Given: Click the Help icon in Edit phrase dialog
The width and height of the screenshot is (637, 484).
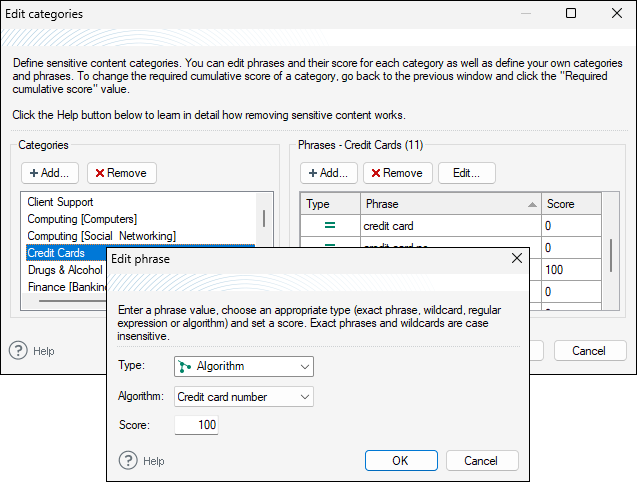Looking at the screenshot, I should (128, 461).
